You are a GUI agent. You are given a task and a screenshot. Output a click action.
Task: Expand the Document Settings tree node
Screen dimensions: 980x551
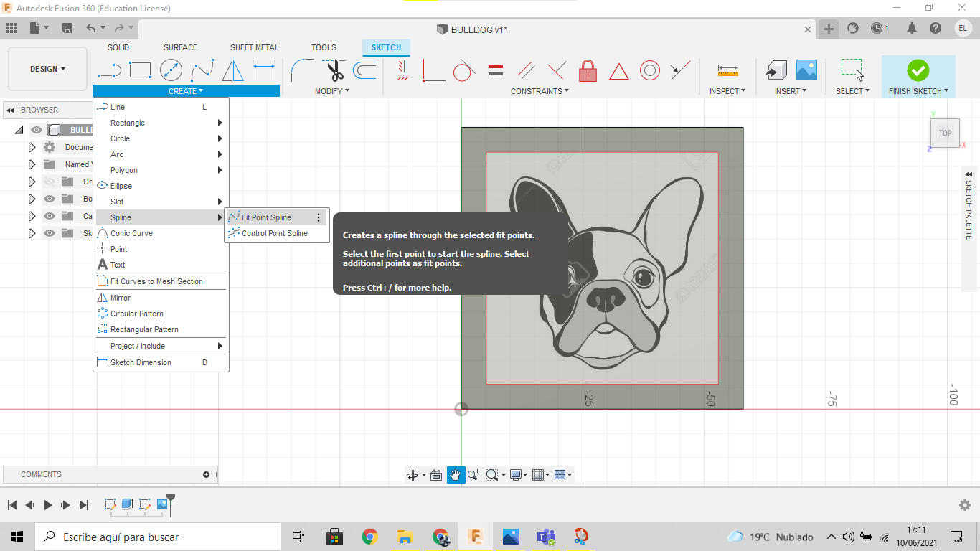32,147
